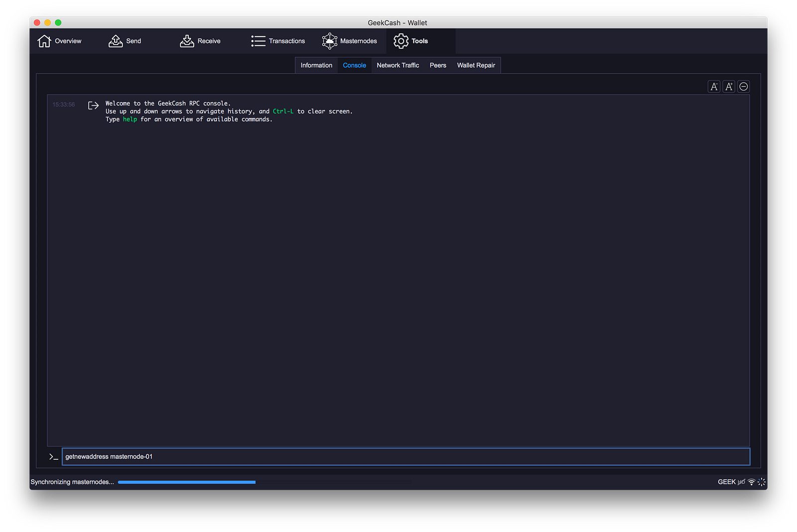Decrease the console font size
Viewport: 797px width, 532px height.
click(x=714, y=87)
